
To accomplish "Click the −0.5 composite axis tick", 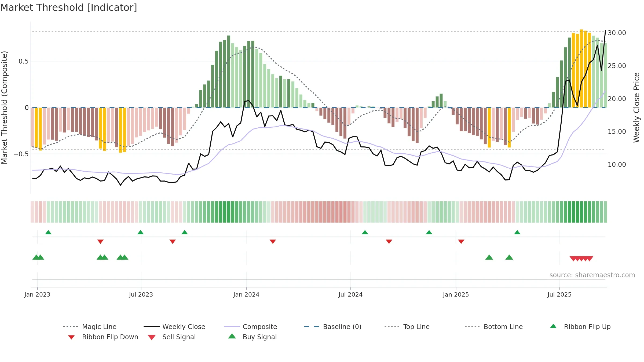I will [x=21, y=154].
